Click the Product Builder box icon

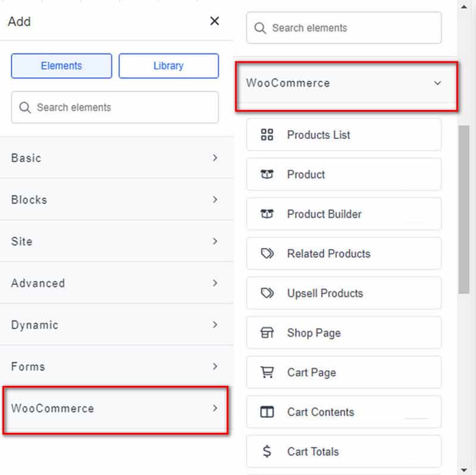coord(267,214)
